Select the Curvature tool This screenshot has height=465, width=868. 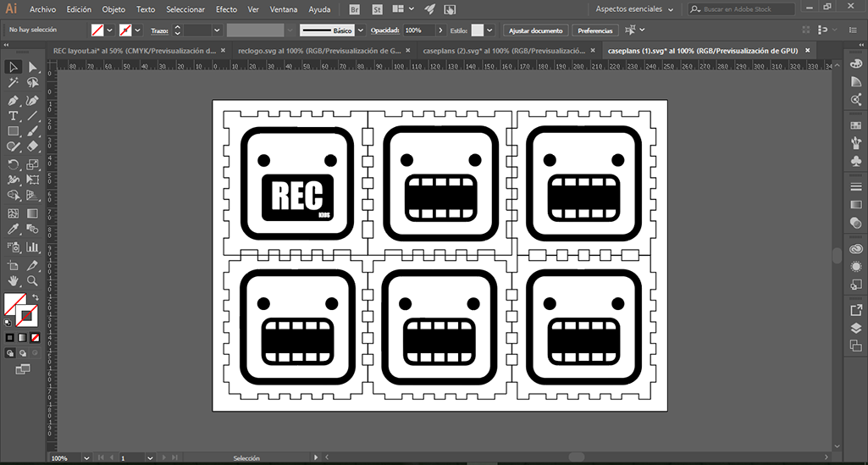click(x=33, y=101)
